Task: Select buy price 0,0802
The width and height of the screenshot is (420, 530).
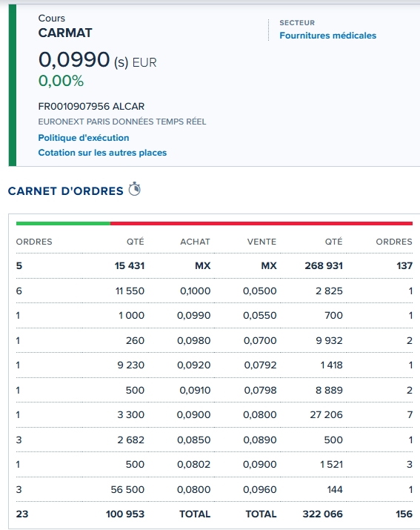Action: 194,465
